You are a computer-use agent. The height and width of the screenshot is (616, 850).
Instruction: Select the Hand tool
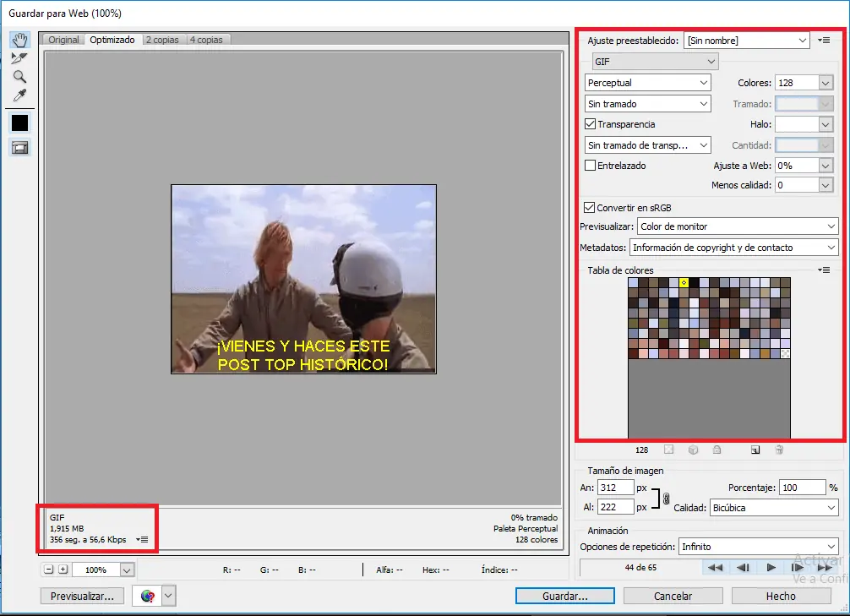click(19, 39)
